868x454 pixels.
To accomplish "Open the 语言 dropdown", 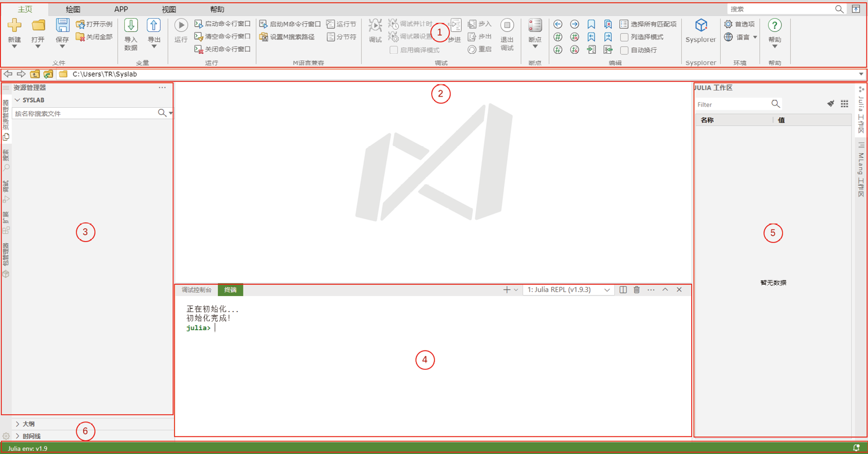I will pos(755,37).
